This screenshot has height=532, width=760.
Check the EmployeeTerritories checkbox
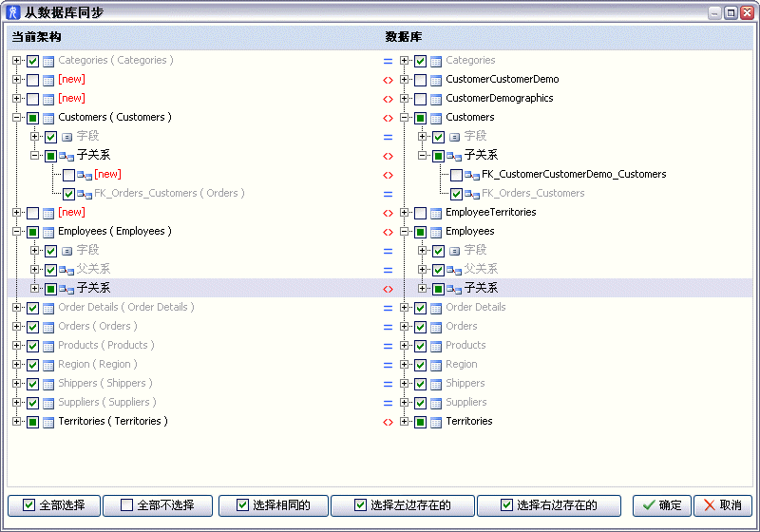pos(420,213)
